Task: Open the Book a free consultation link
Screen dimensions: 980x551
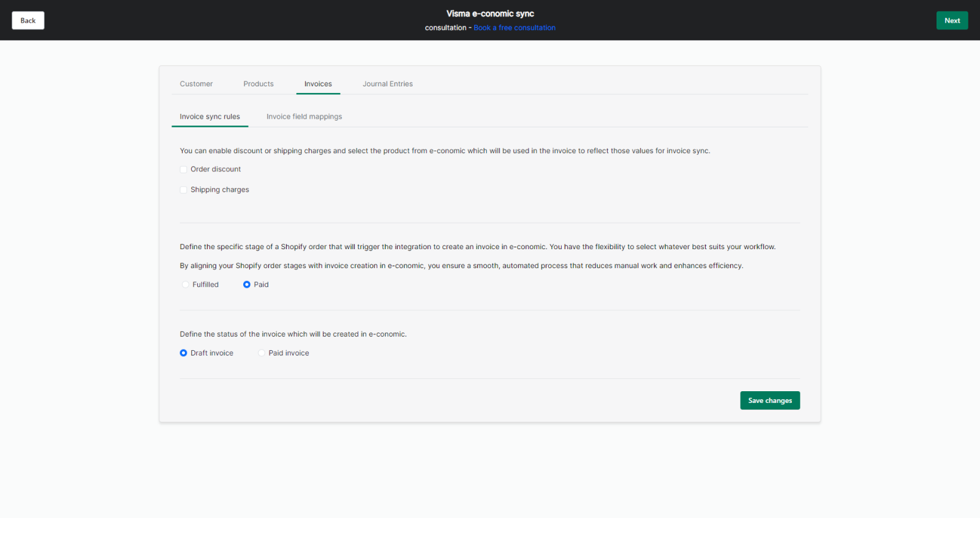Action: point(514,27)
